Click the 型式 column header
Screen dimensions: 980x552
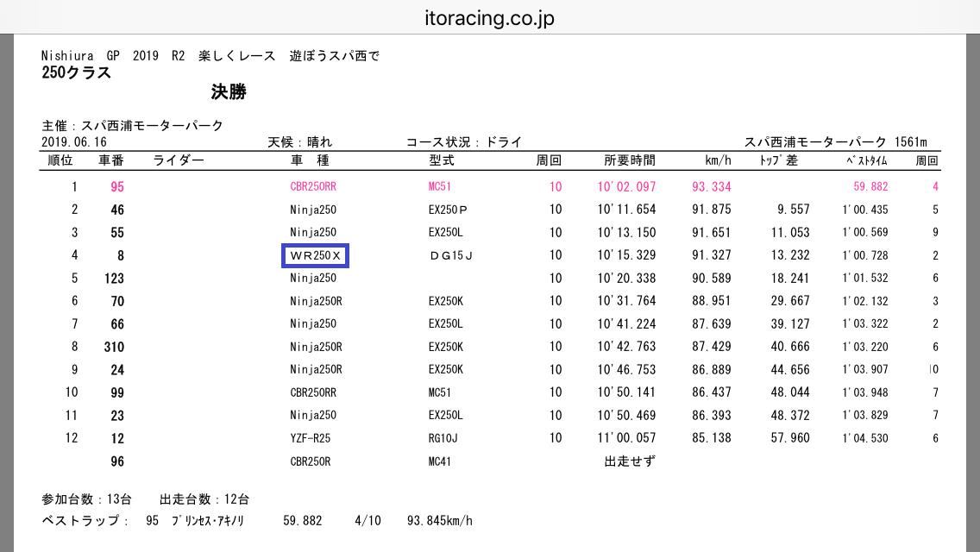click(441, 160)
